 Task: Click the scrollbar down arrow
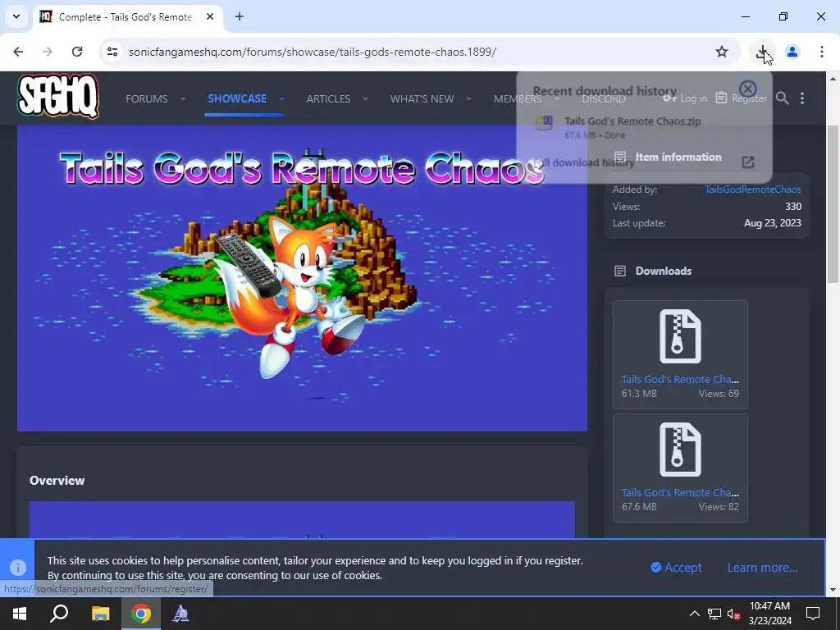(833, 589)
